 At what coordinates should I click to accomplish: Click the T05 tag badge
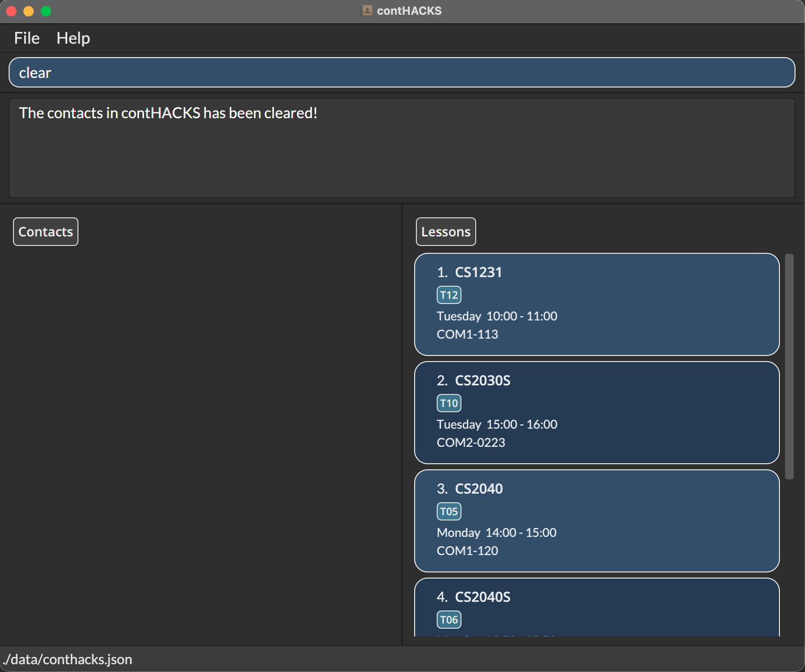tap(448, 511)
